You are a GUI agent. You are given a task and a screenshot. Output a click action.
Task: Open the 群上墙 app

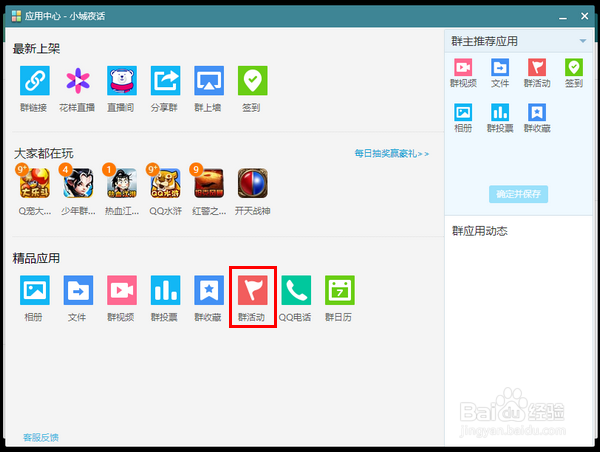[209, 81]
